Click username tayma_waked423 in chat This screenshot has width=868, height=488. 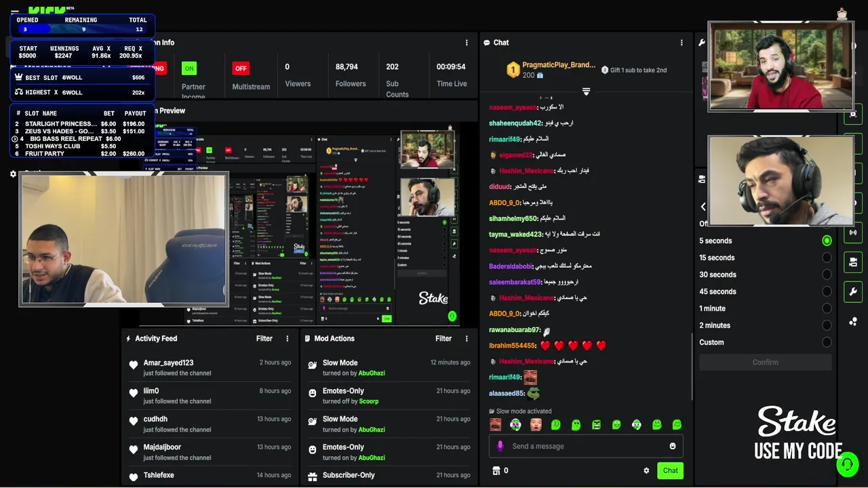515,235
